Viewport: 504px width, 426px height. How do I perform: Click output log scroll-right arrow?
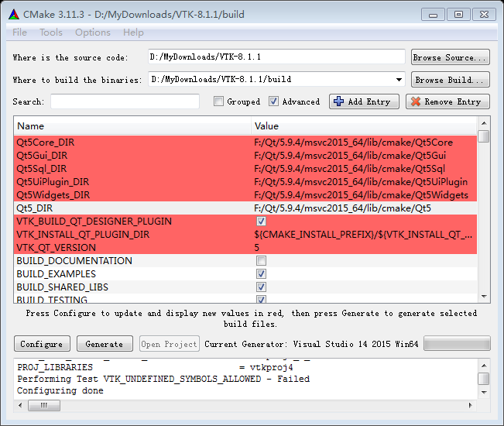point(471,405)
